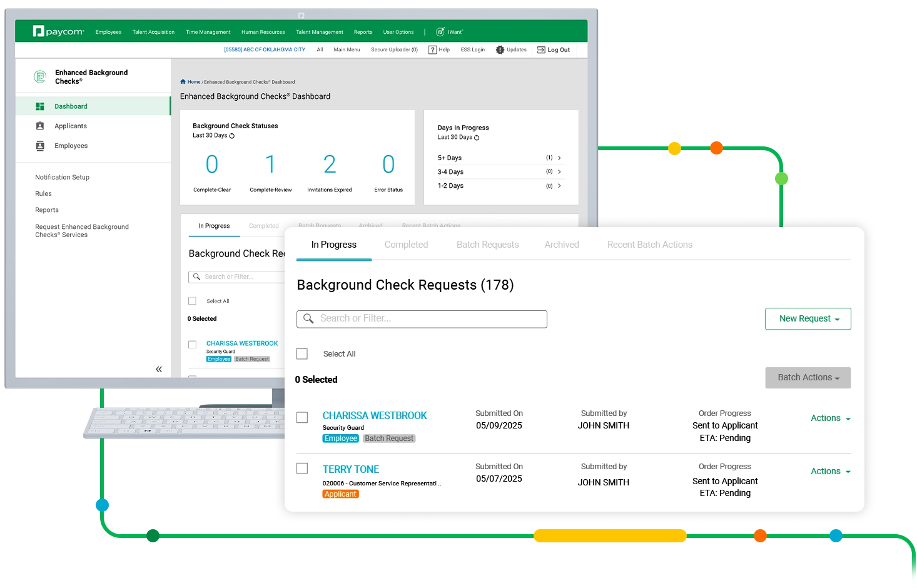Open the New Request dropdown
This screenshot has width=917, height=588.
pyautogui.click(x=808, y=319)
